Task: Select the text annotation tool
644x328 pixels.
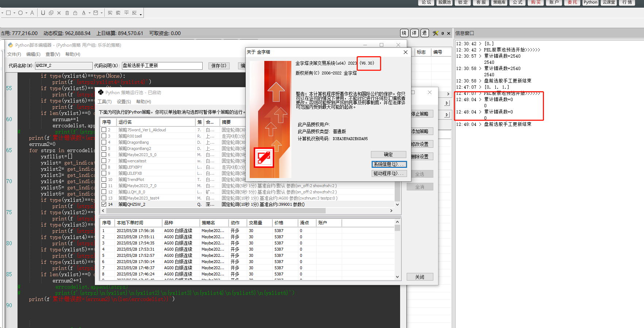Action: (x=32, y=13)
